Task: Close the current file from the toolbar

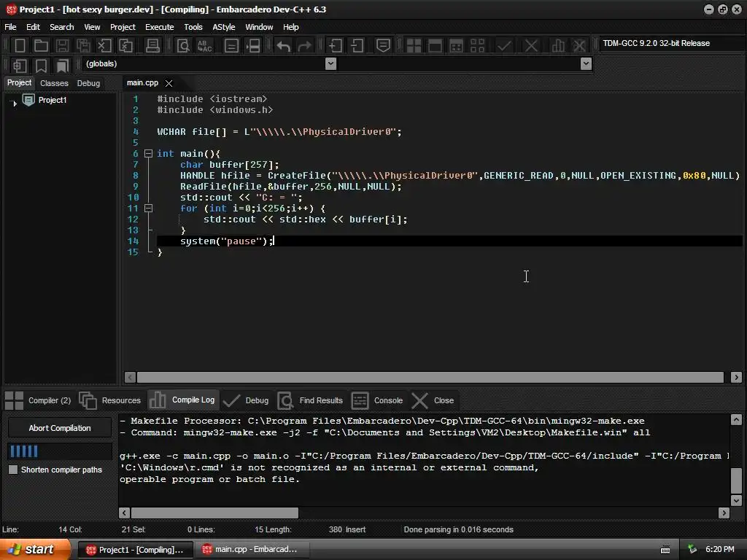Action: tap(104, 46)
